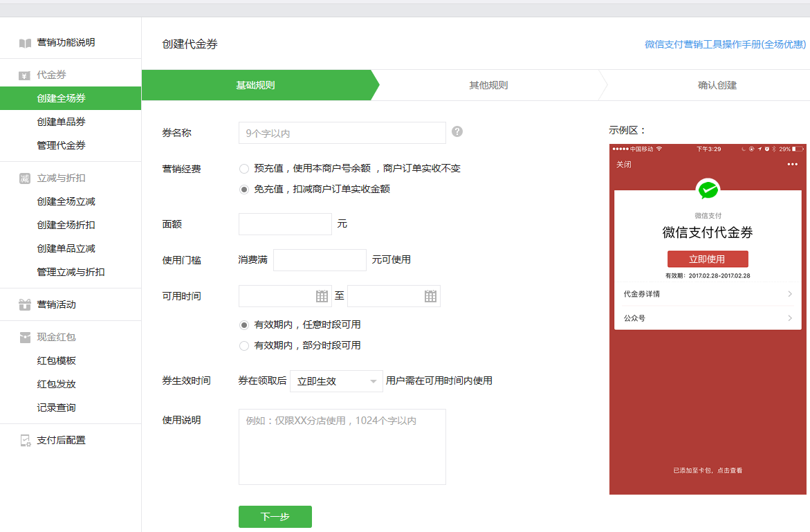Open 红包发放 in the sidebar
This screenshot has width=810, height=532.
point(56,384)
